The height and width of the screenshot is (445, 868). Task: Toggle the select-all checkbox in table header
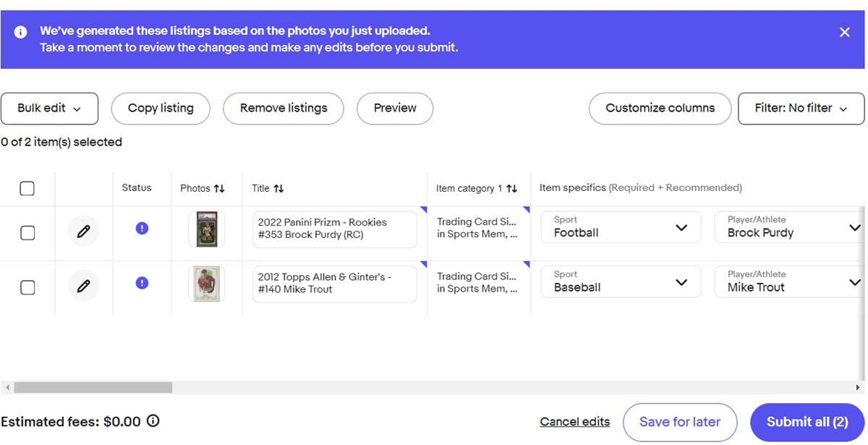[27, 188]
